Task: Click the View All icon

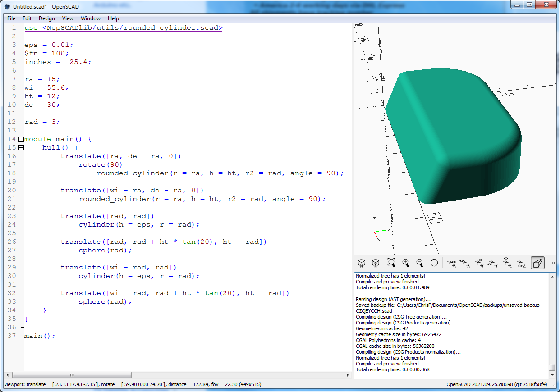Action: click(x=391, y=263)
